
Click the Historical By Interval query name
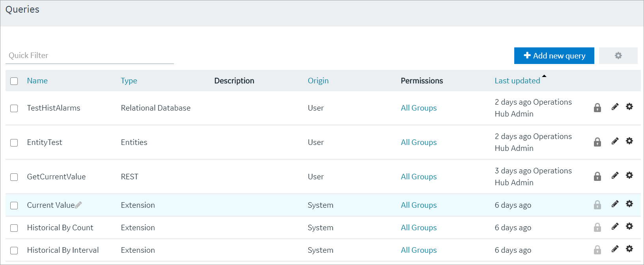pos(63,250)
